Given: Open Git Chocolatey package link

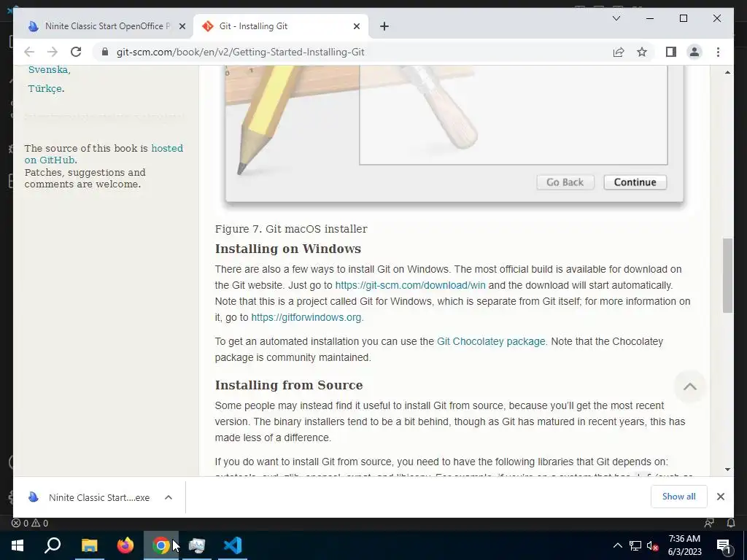Looking at the screenshot, I should tap(491, 341).
